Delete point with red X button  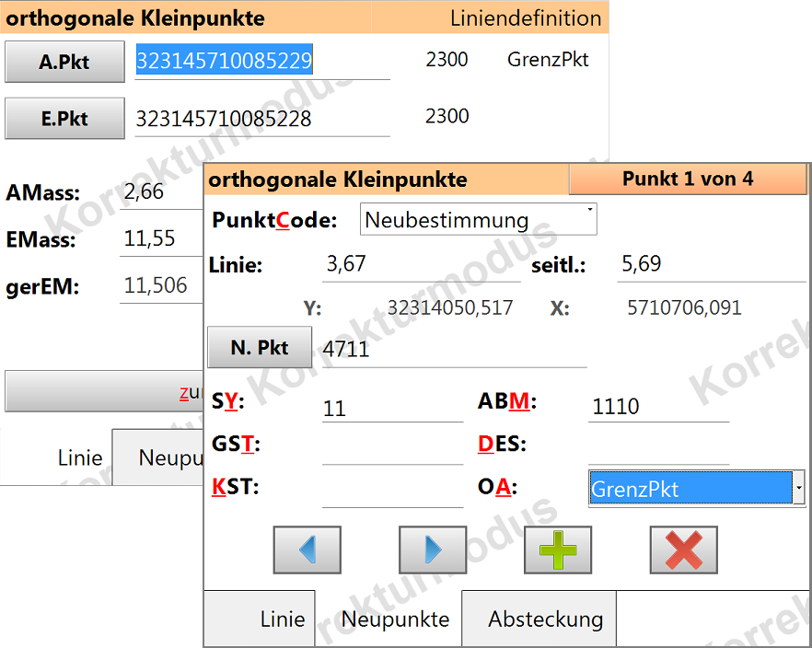point(683,550)
